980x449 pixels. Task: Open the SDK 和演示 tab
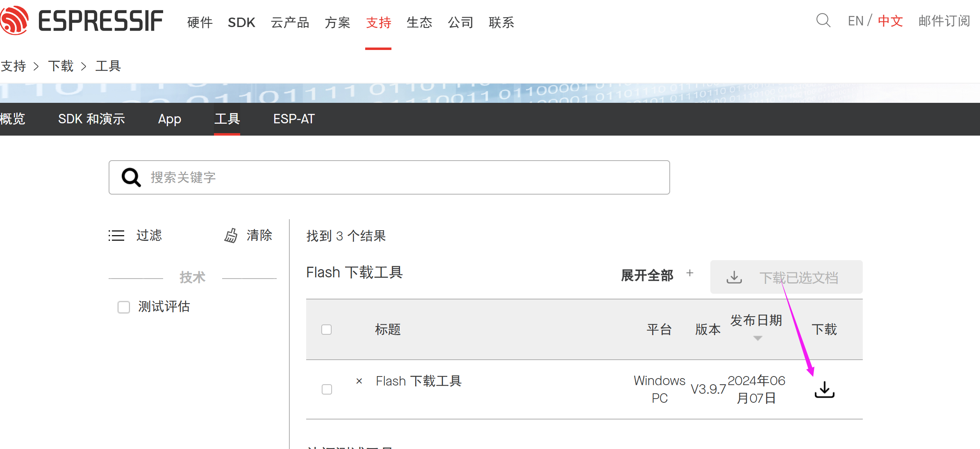click(91, 119)
